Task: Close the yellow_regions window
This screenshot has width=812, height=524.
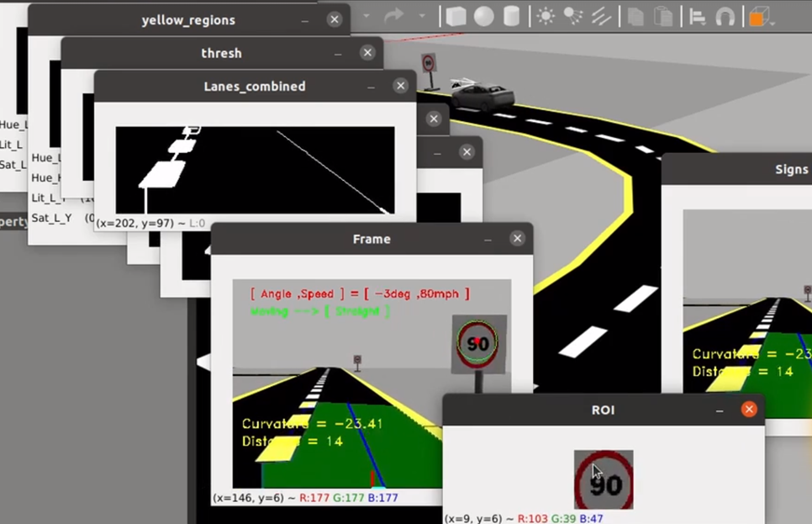Action: click(335, 19)
